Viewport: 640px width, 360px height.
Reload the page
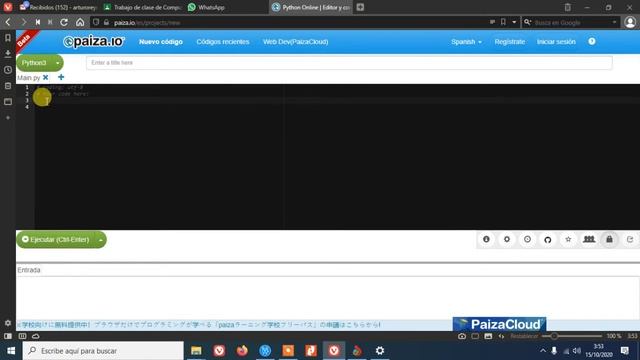click(x=64, y=22)
